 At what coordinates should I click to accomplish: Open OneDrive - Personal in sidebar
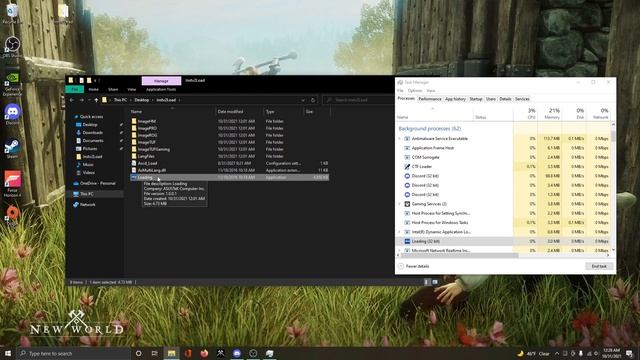pos(98,183)
